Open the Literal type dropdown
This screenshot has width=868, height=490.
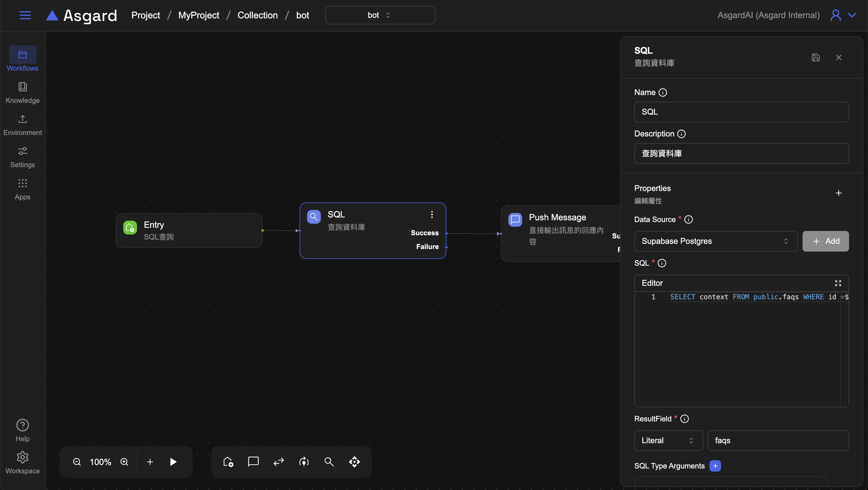[x=668, y=440]
